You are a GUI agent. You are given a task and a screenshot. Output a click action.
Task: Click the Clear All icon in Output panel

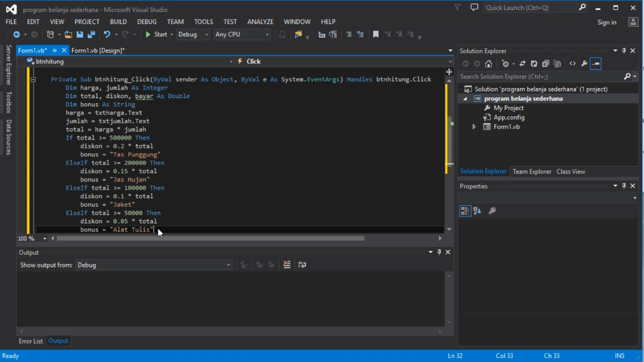287,265
